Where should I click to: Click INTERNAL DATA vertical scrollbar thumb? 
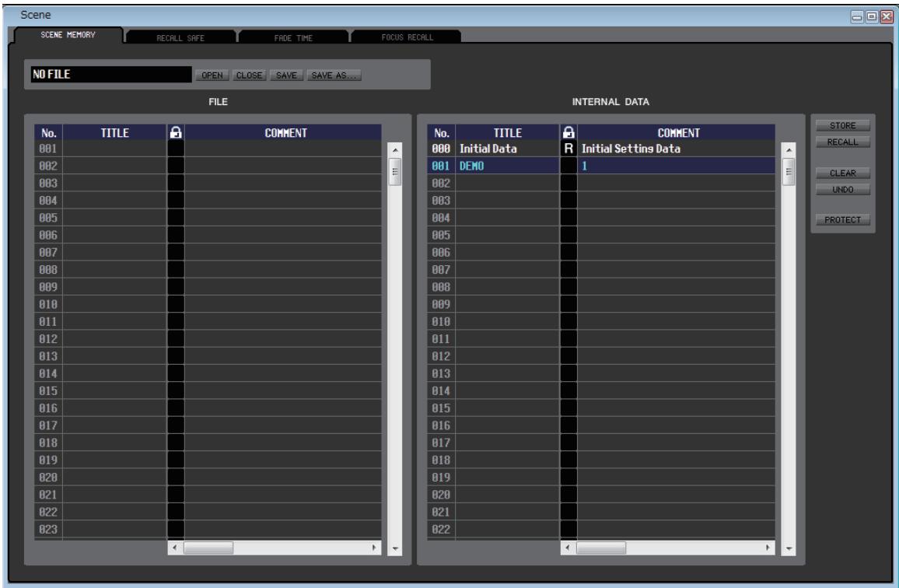pyautogui.click(x=789, y=172)
